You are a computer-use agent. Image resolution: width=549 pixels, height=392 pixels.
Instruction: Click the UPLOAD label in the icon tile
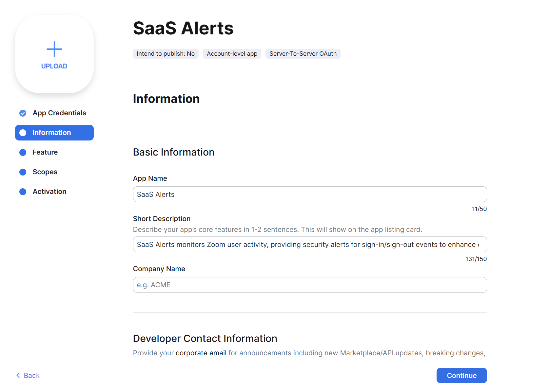[54, 66]
